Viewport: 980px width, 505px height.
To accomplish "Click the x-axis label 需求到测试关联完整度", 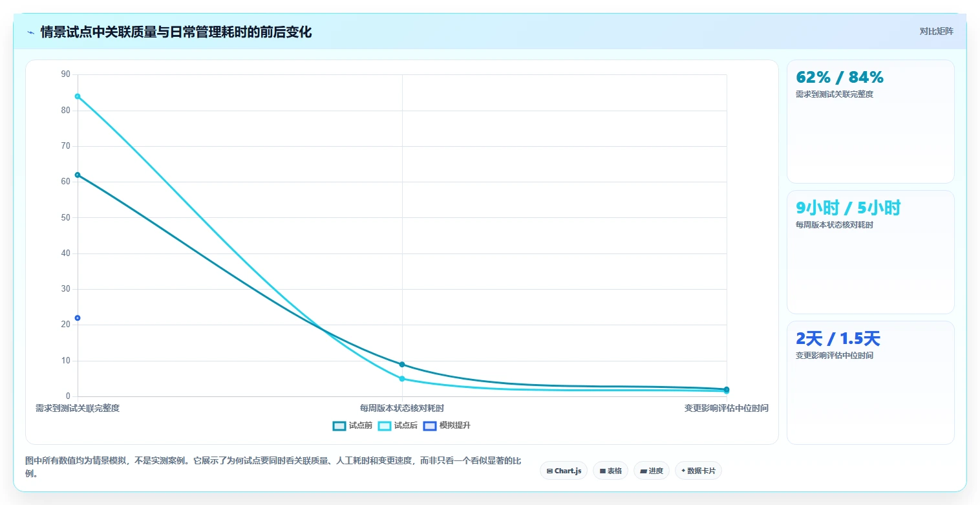I will [78, 408].
